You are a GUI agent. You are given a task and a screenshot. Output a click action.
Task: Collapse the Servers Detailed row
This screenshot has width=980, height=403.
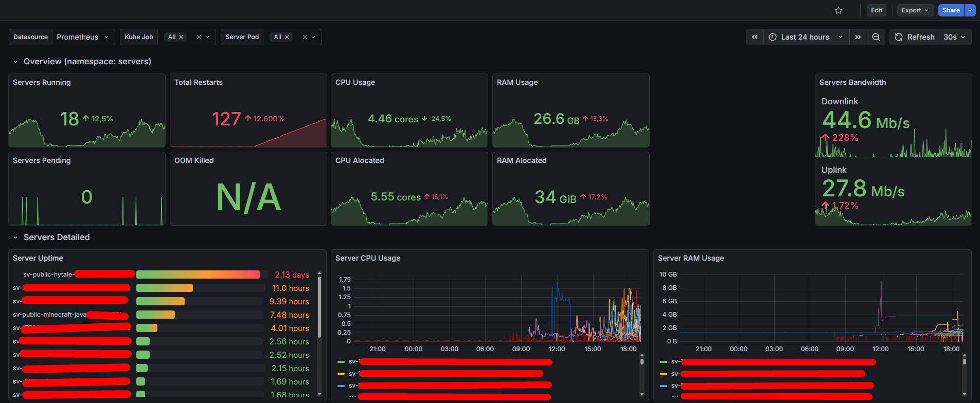[15, 237]
